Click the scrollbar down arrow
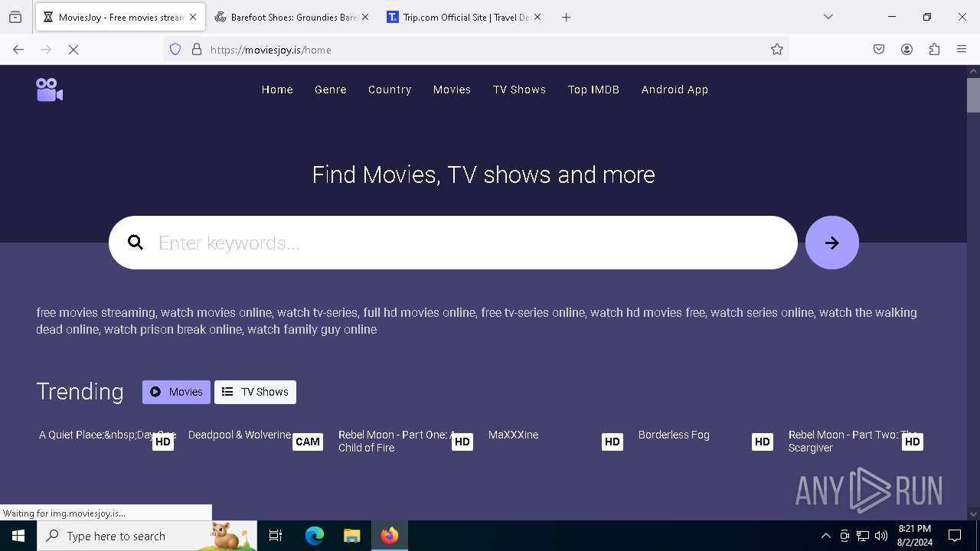This screenshot has height=551, width=980. pos(973,514)
